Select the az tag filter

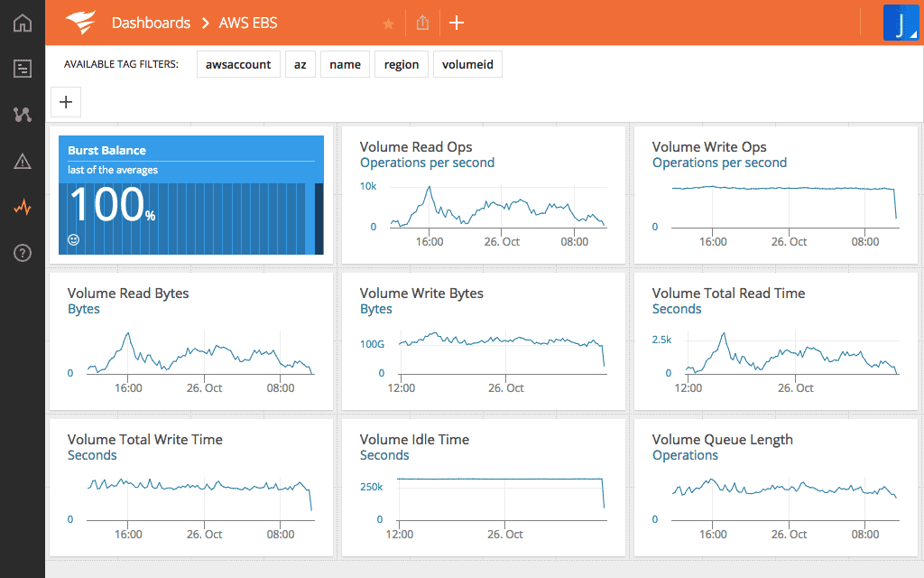(x=300, y=64)
